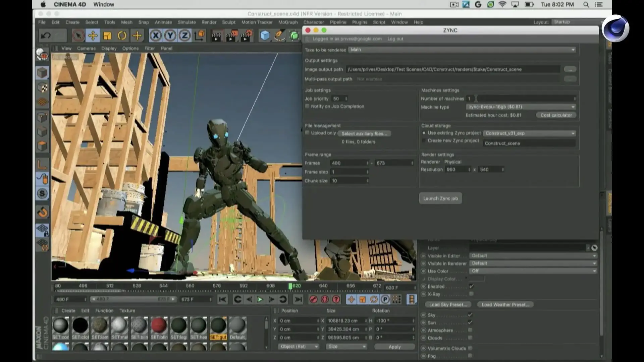The image size is (644, 362).
Task: Click the Undo arrow icon
Action: tap(46, 35)
